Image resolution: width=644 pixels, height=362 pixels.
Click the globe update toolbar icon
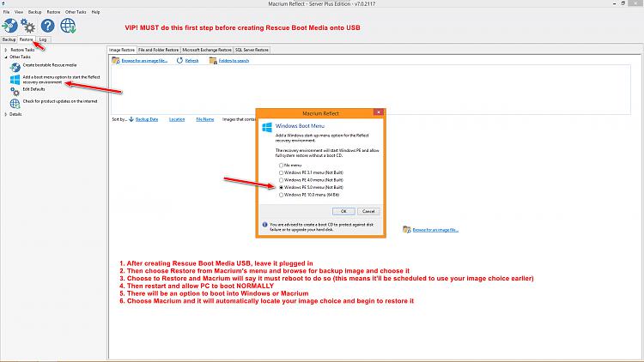pyautogui.click(x=68, y=26)
